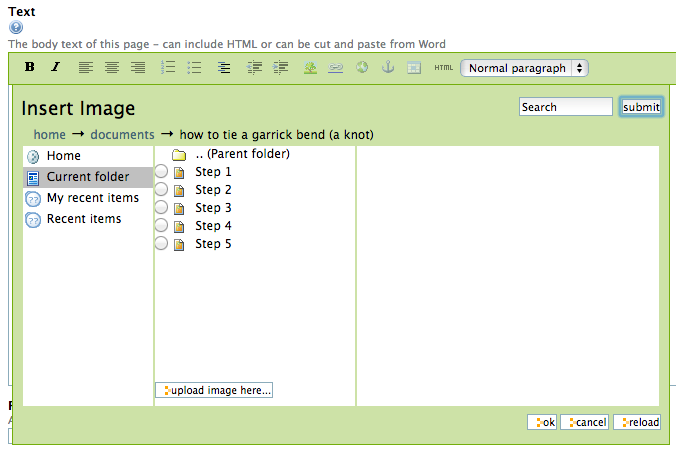Center align text in the toolbar
The height and width of the screenshot is (452, 676).
coord(112,67)
